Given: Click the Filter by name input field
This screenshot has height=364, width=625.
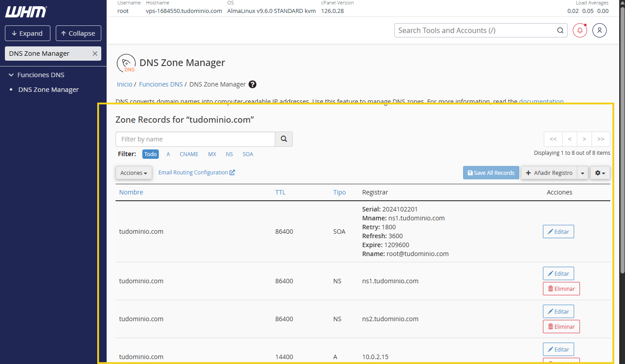Looking at the screenshot, I should click(195, 139).
